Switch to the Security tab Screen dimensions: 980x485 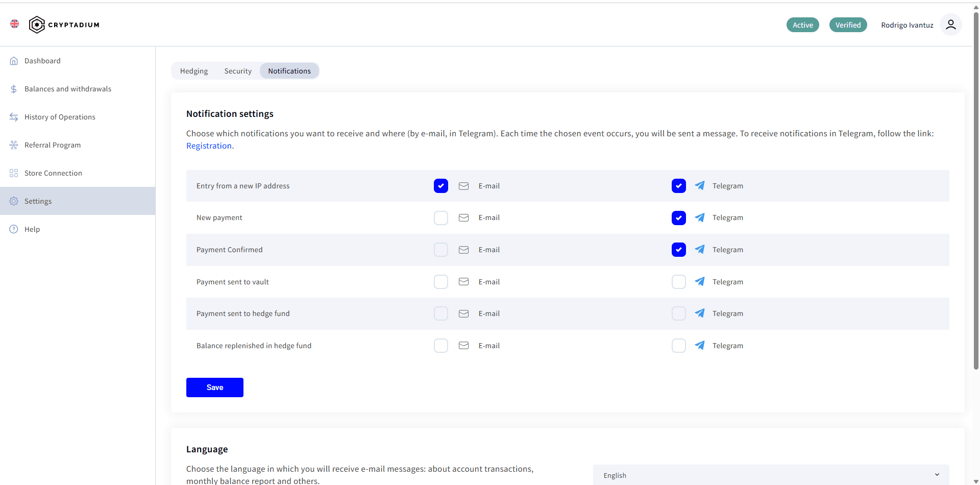click(238, 71)
